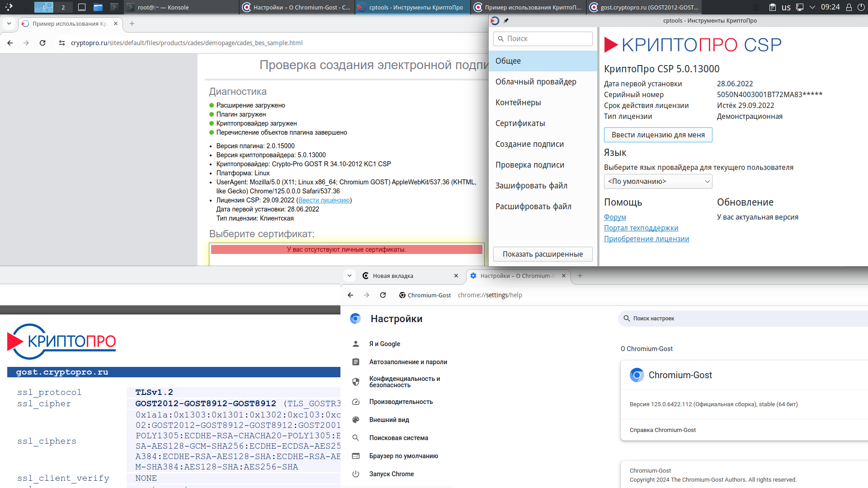Screen dimensions: 868x488
Task: Click the lock screen icon
Action: 849,7
